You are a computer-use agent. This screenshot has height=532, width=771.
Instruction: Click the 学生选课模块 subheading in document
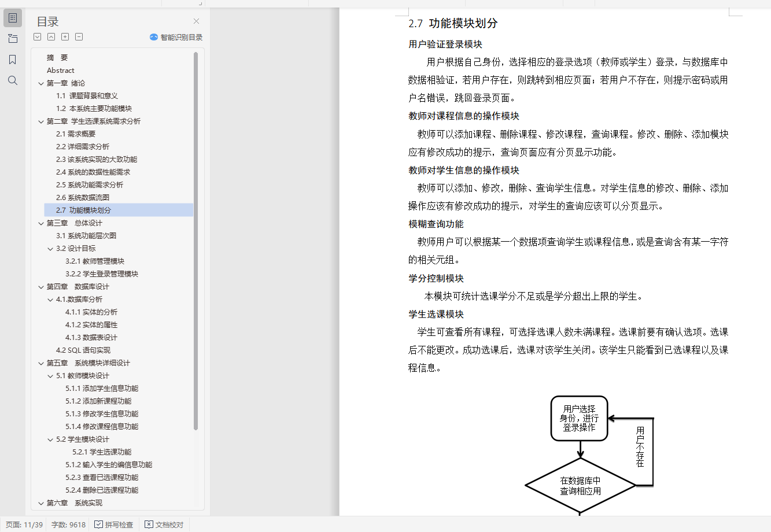[x=436, y=315]
